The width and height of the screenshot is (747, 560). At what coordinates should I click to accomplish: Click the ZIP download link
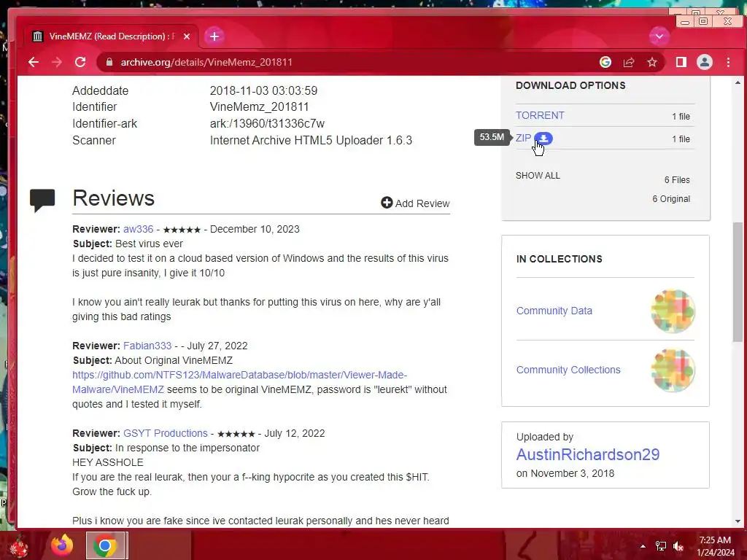click(x=523, y=138)
